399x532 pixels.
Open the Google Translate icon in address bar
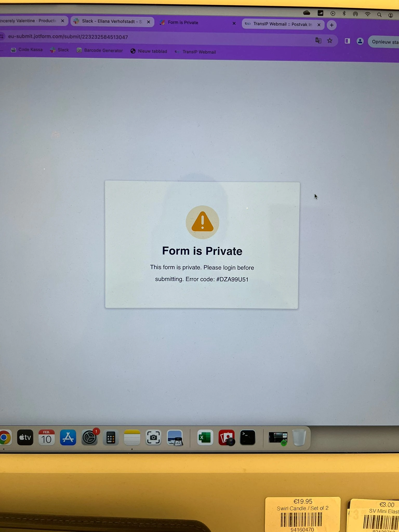point(318,41)
